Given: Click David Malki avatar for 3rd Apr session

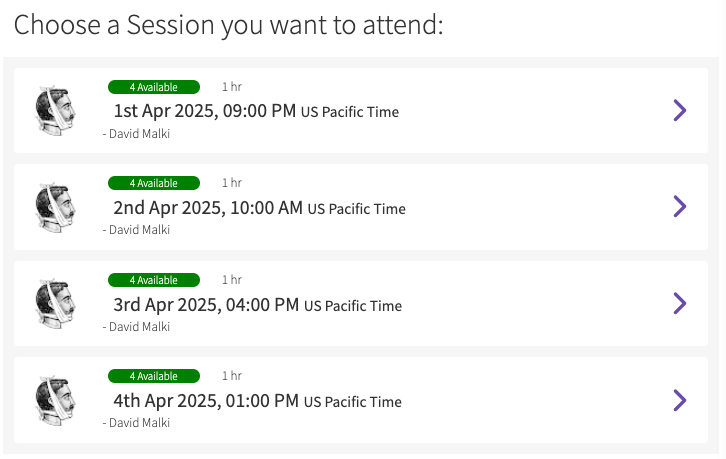Looking at the screenshot, I should [x=56, y=304].
